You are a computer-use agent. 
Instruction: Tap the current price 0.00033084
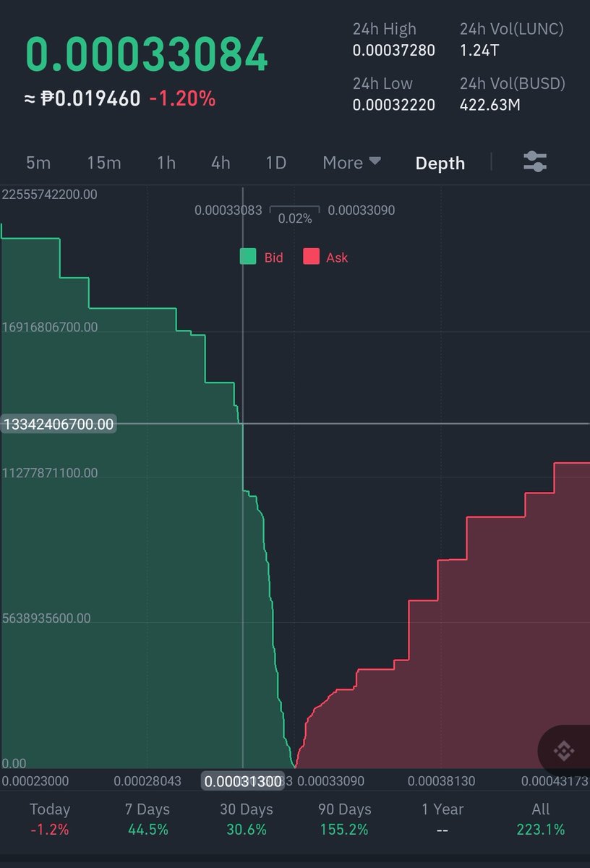point(147,55)
